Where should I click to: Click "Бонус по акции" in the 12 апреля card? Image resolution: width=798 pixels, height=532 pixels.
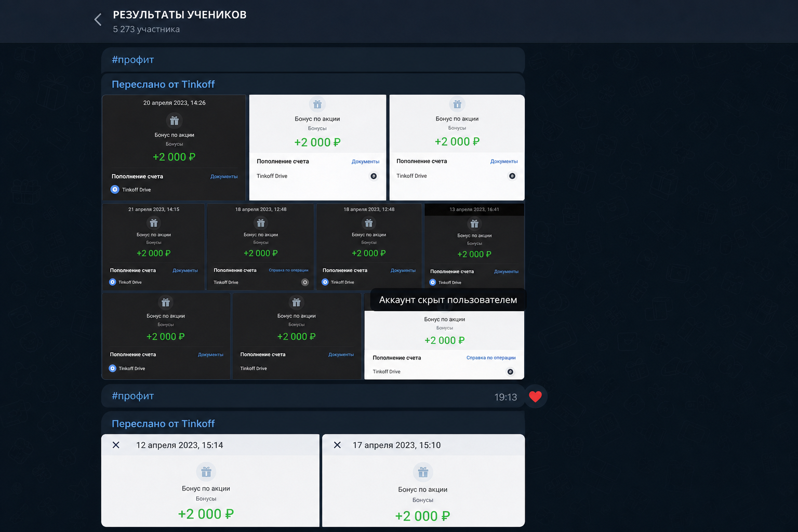coord(206,488)
